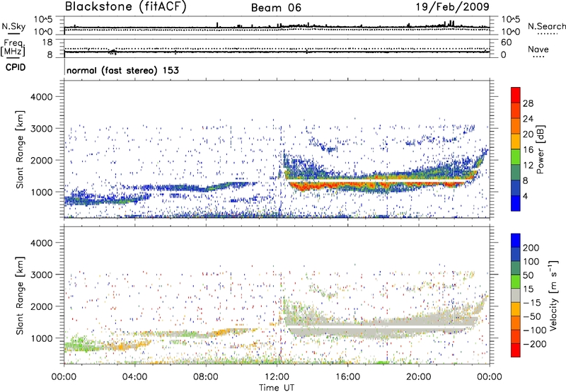The image size is (566, 392).
Task: Select the 'Beam 06' label
Action: (276, 8)
